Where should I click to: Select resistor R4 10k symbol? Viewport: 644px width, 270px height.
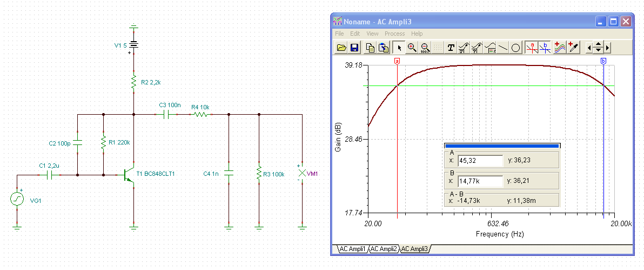pos(201,114)
